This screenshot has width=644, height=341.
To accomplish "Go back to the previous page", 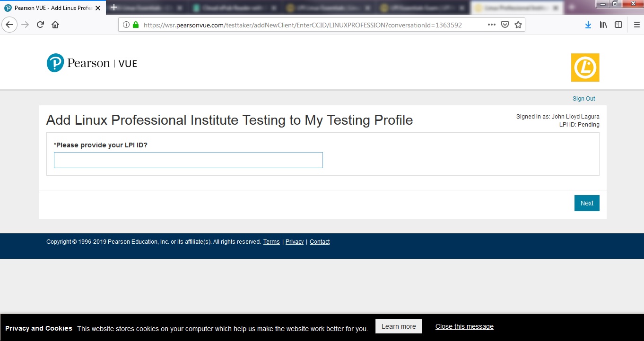I will [x=9, y=25].
